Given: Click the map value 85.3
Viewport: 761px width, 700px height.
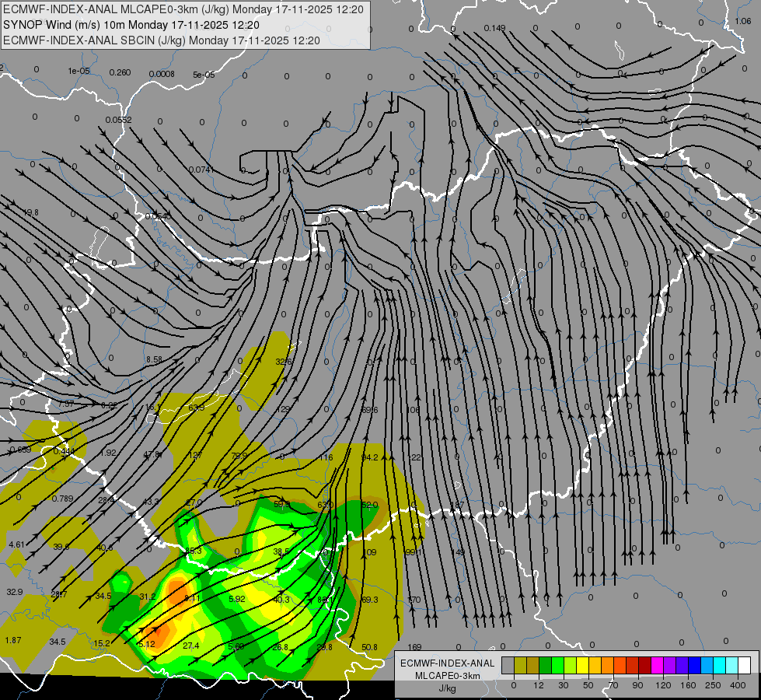Looking at the screenshot, I should pyautogui.click(x=194, y=551).
